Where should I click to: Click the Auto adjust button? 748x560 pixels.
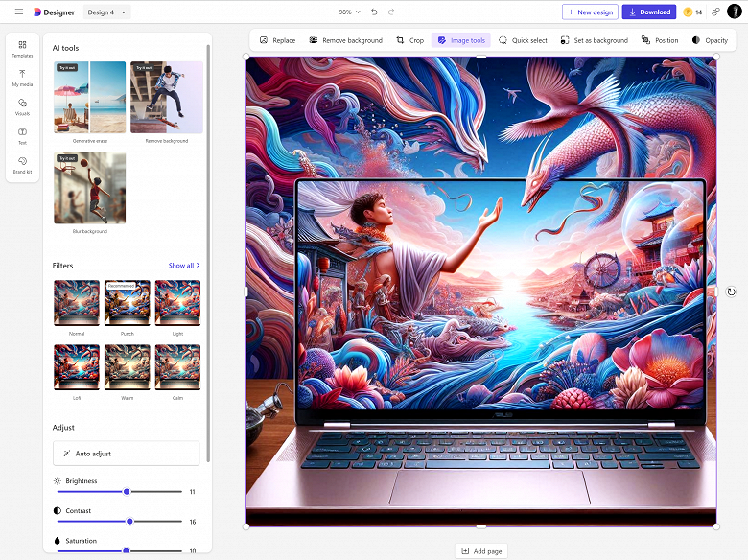[126, 454]
